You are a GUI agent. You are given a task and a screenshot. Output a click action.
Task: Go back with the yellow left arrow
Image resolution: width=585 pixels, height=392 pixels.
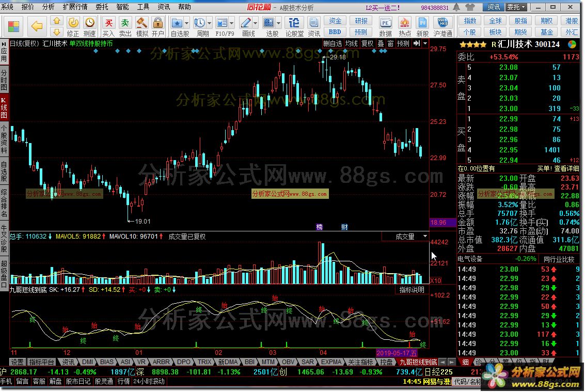37,26
